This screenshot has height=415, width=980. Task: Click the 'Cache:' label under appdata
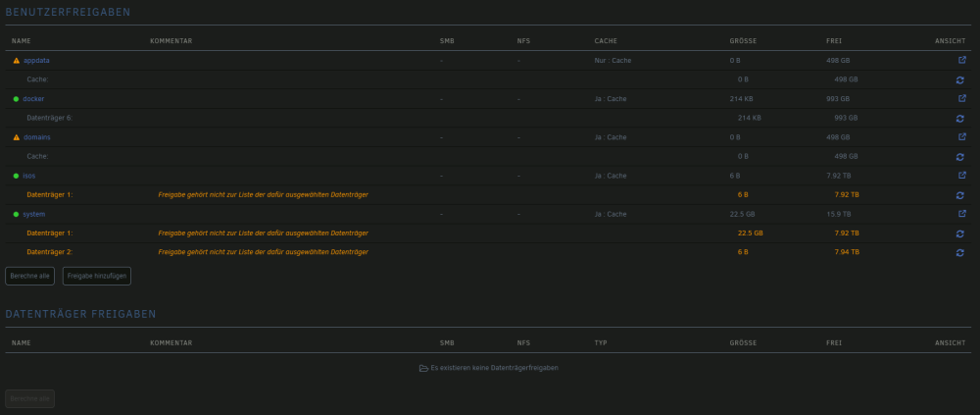coord(37,79)
